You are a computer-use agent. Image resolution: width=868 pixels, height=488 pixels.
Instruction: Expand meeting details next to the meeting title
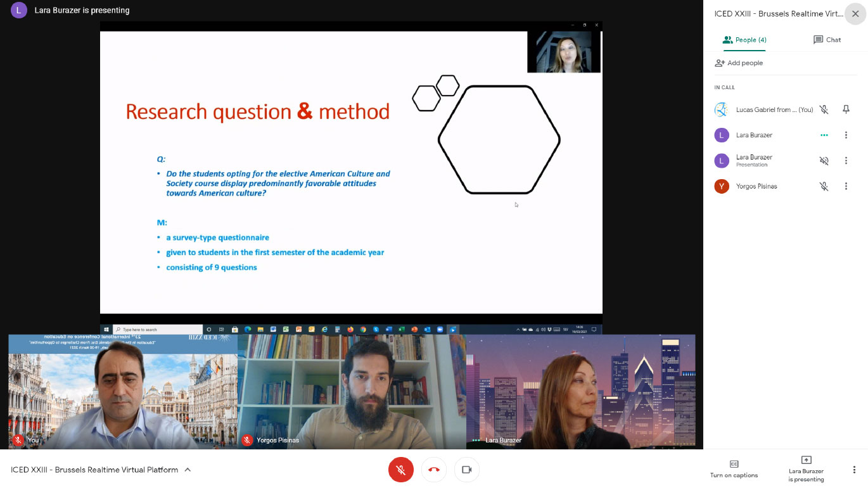point(188,470)
